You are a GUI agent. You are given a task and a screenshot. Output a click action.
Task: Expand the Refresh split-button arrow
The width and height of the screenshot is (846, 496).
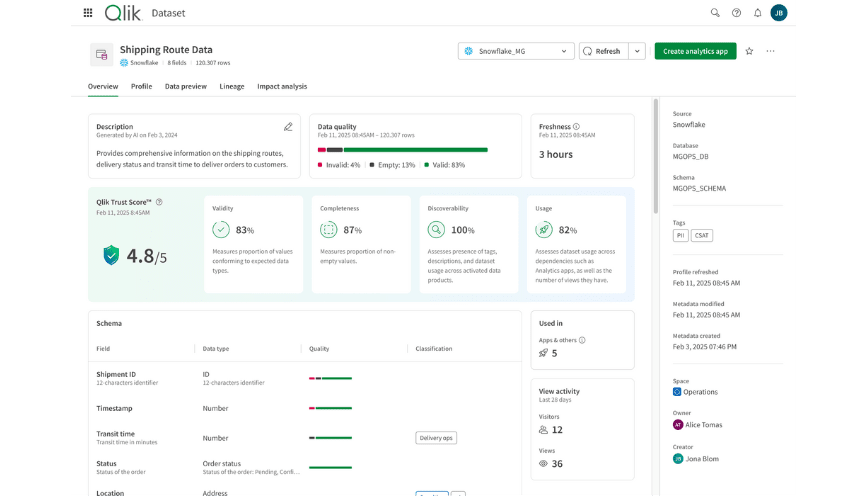637,51
